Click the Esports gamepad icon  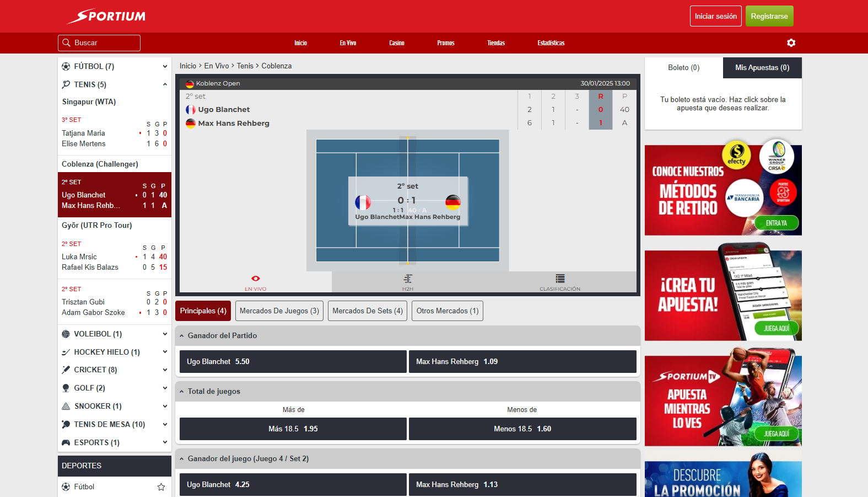pyautogui.click(x=66, y=442)
